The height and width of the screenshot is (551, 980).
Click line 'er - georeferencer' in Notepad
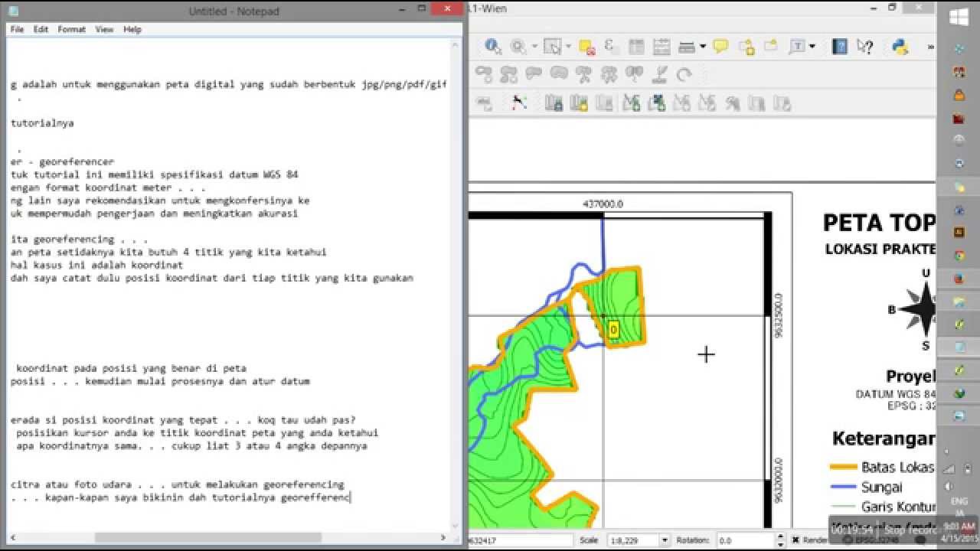pyautogui.click(x=62, y=162)
